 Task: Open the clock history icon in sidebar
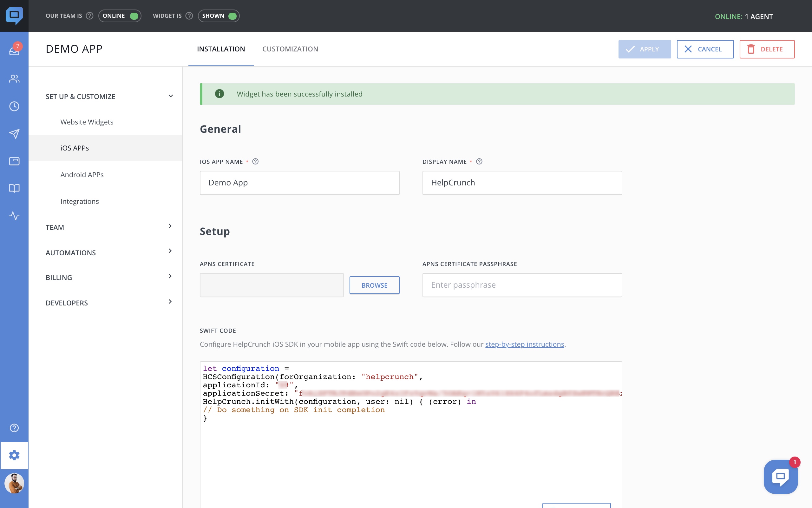point(14,106)
